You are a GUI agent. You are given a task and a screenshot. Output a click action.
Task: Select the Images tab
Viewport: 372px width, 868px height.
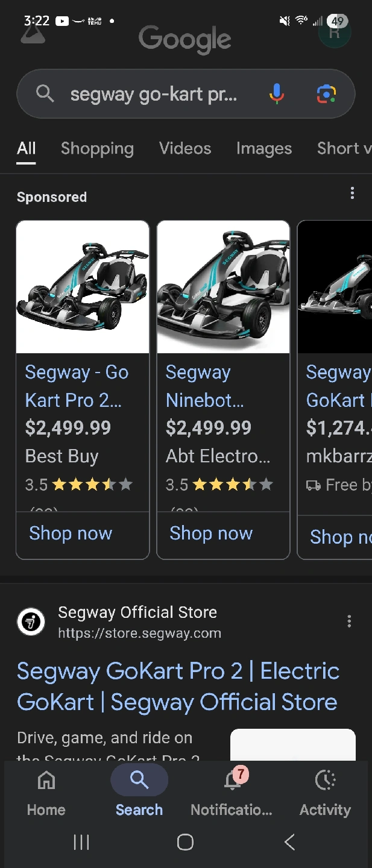[264, 148]
